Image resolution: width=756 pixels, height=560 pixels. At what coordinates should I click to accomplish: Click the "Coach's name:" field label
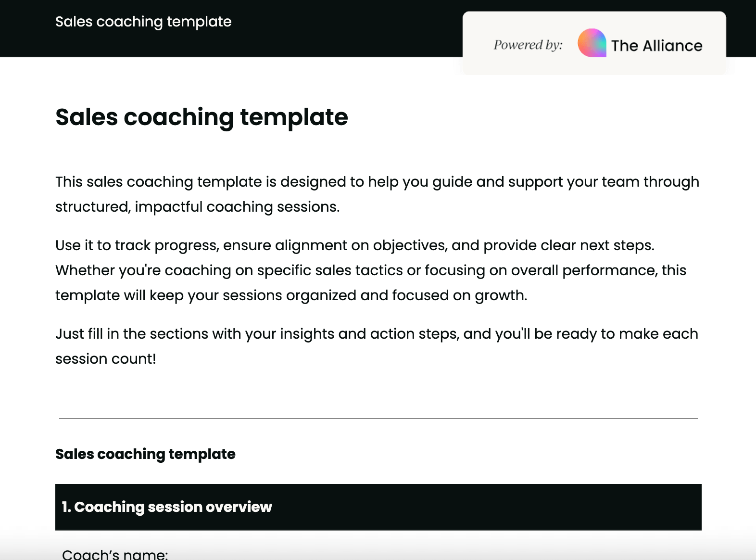115,554
